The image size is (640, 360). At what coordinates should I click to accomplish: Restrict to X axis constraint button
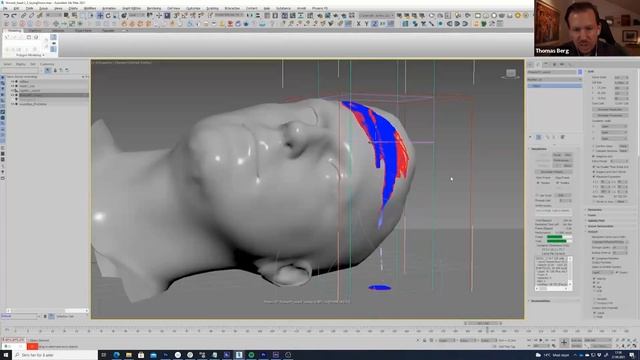[359, 24]
